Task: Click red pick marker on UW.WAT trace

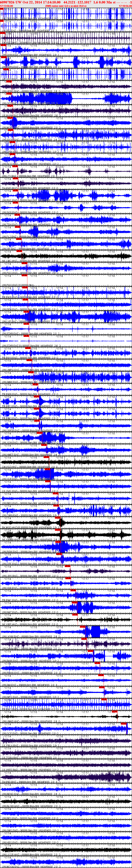Action: [75, 603]
